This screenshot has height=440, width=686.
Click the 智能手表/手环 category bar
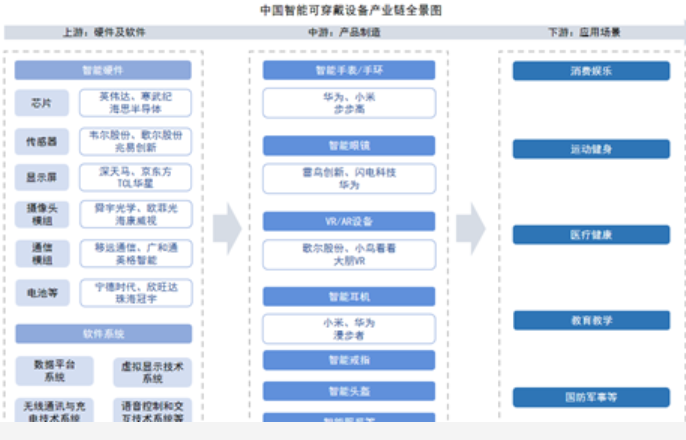point(349,70)
